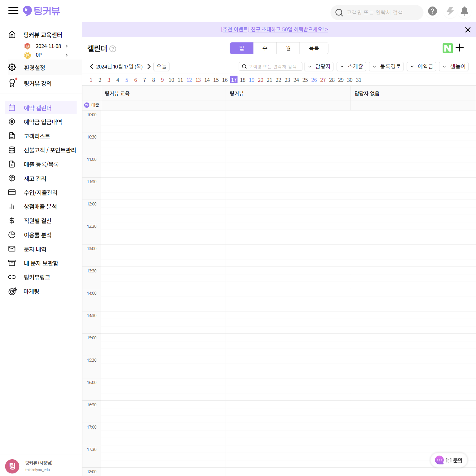Click the 팅커뷰 staff column header
Screen dimensions: 476x476
coord(288,93)
